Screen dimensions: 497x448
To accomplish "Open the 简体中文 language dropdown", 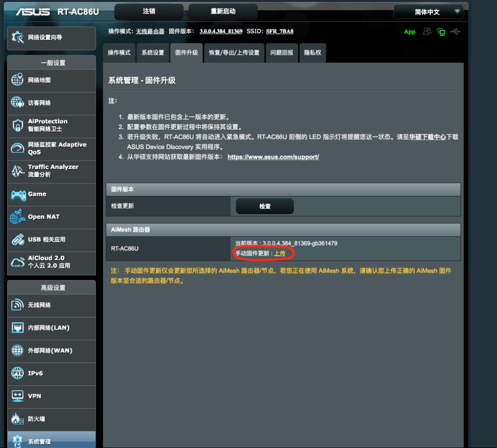I will [429, 12].
